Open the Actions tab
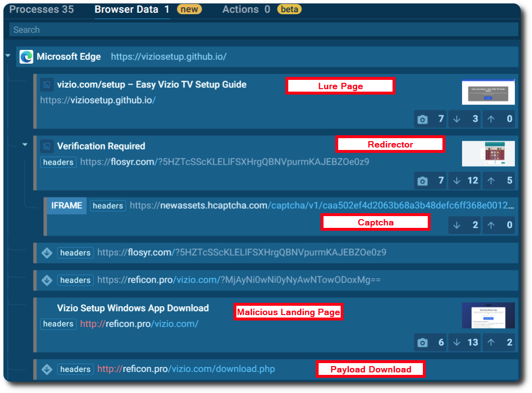Viewport: 532px width, 393px height. (x=246, y=9)
